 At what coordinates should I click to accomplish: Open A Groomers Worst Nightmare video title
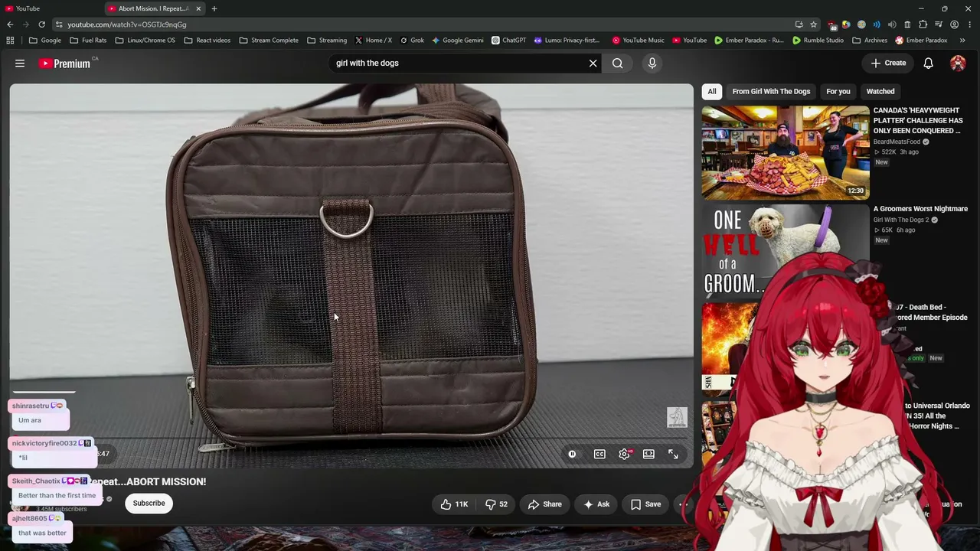920,209
